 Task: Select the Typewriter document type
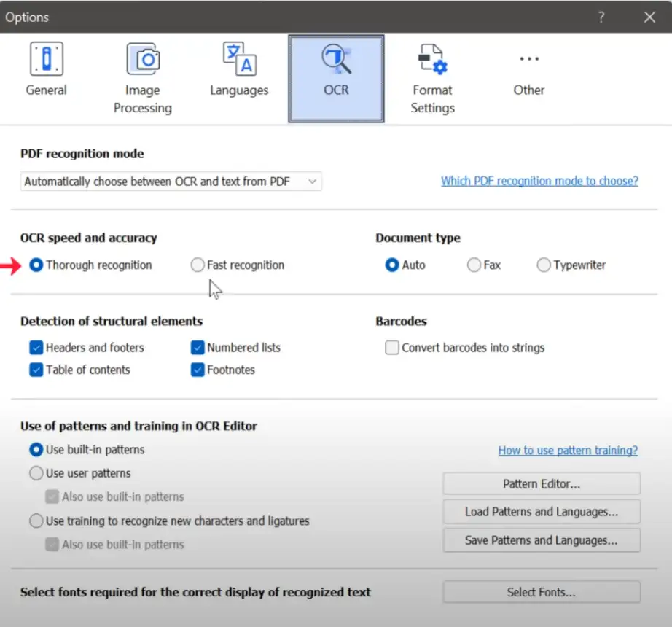pos(544,265)
